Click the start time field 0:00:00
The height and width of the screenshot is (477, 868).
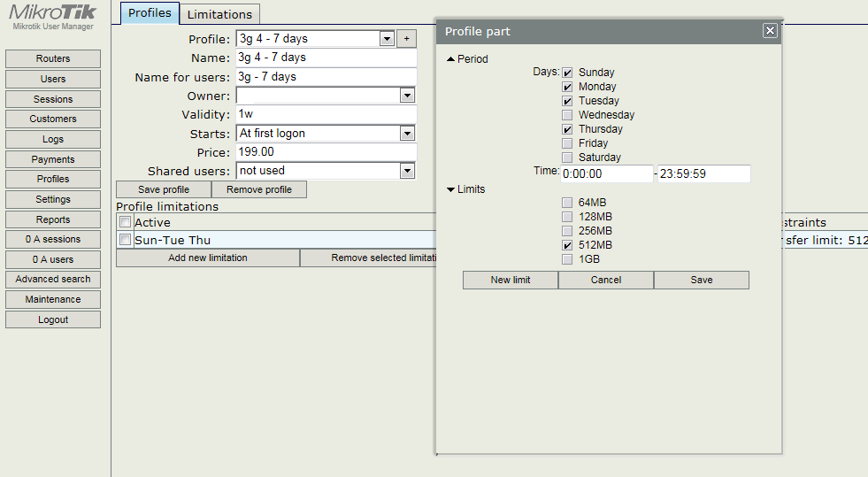point(607,173)
